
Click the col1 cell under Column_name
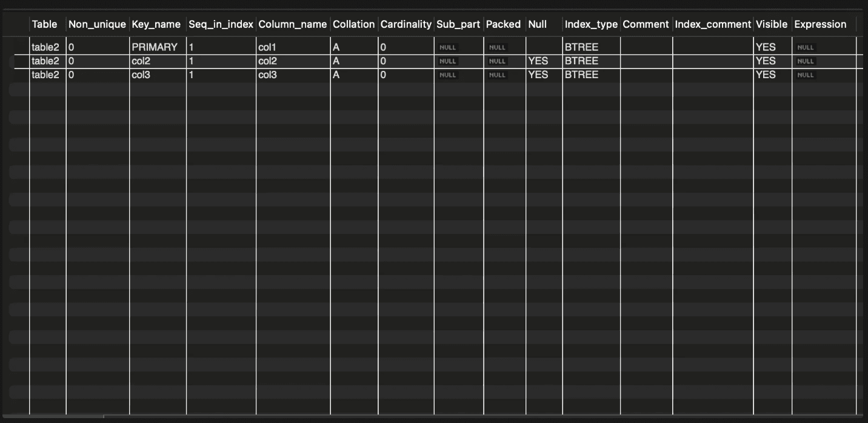tap(267, 47)
